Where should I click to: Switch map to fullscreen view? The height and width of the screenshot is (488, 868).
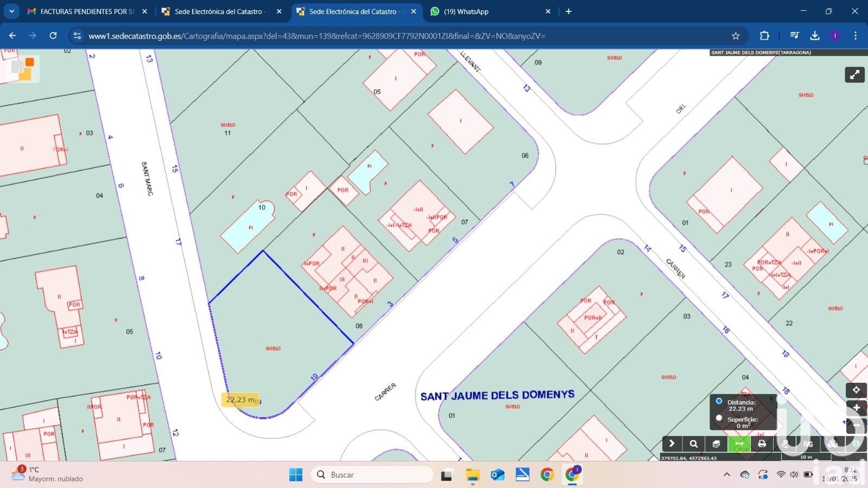854,75
